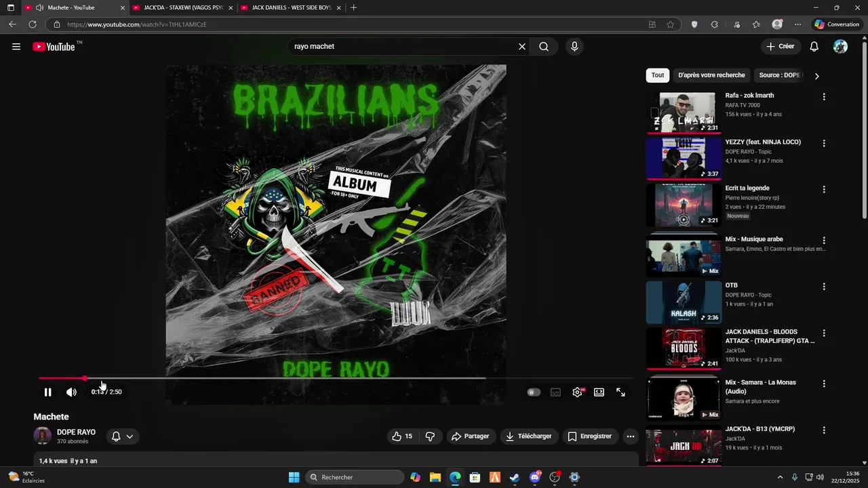Open DOPE RAYO notification preferences dropdown
Screen dimensions: 868x488
[123, 436]
